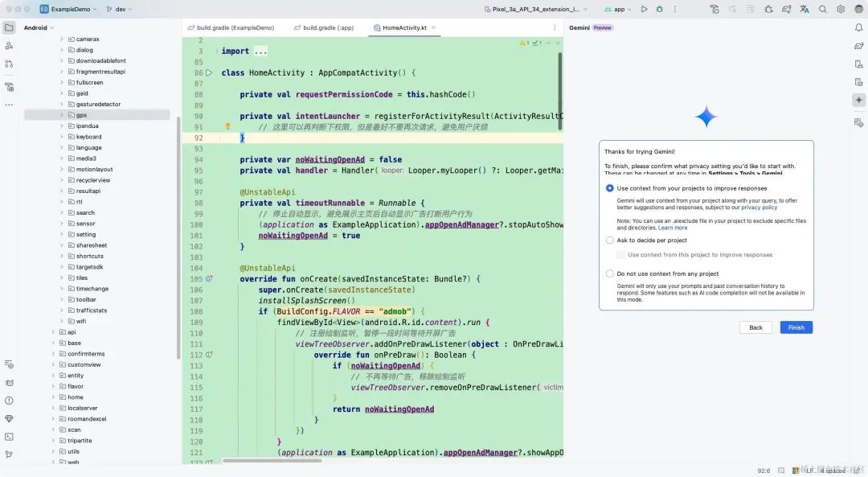Screen dimensions: 868x477
Task: Open the privacy policy link
Action: pos(759,208)
